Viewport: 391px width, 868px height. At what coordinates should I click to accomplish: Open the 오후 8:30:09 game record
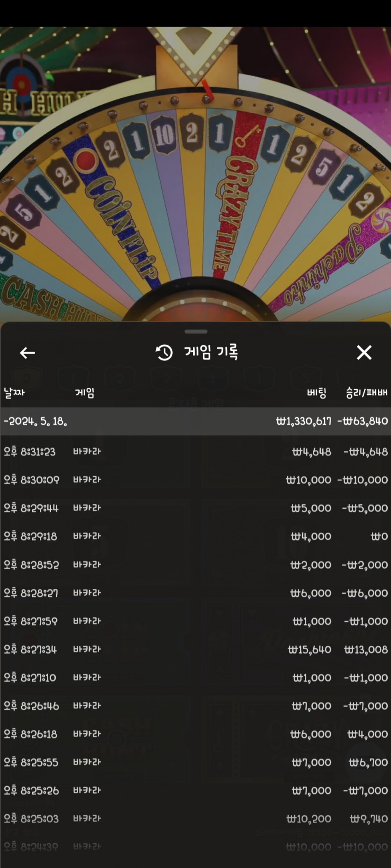point(195,480)
